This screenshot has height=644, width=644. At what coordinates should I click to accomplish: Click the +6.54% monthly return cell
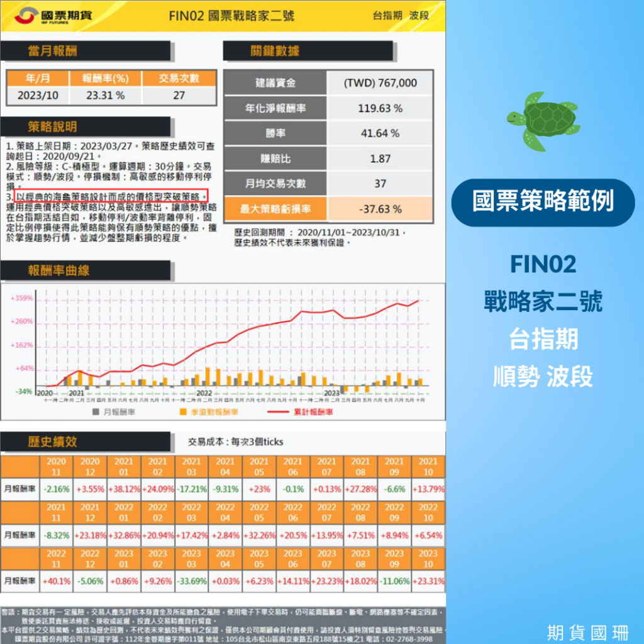(428, 535)
